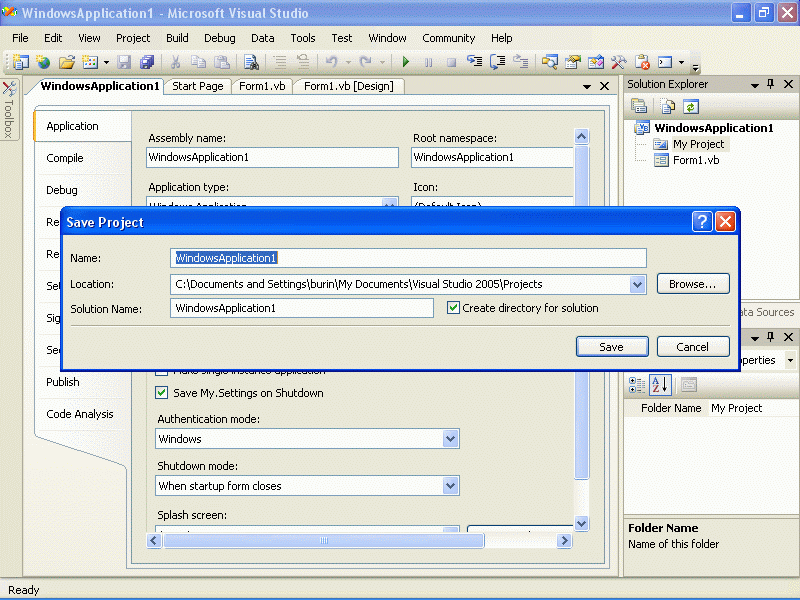Open the Solution Explorer window position dropdown
Screen dimensions: 800x600
click(x=755, y=85)
